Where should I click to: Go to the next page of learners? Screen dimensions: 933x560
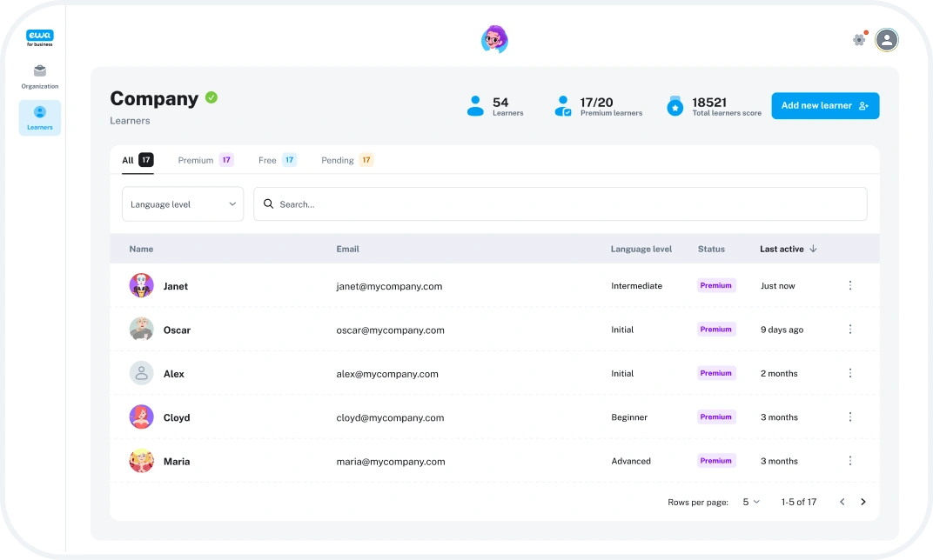pyautogui.click(x=863, y=502)
